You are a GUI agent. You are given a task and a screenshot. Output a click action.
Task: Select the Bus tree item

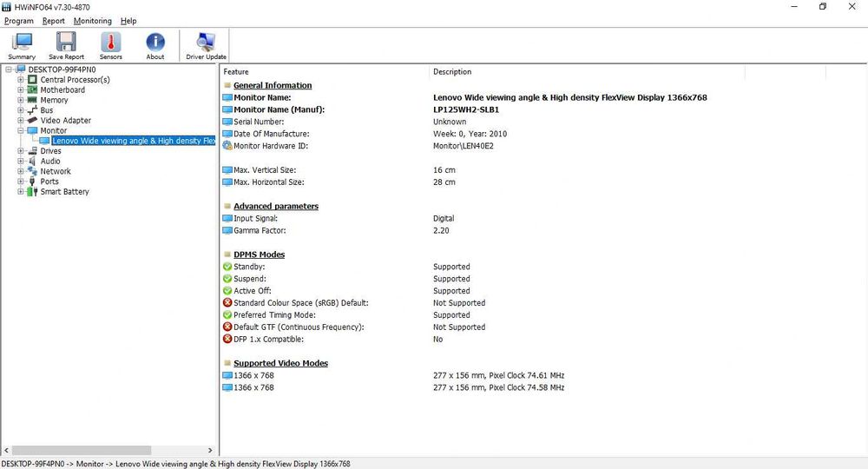click(x=47, y=110)
